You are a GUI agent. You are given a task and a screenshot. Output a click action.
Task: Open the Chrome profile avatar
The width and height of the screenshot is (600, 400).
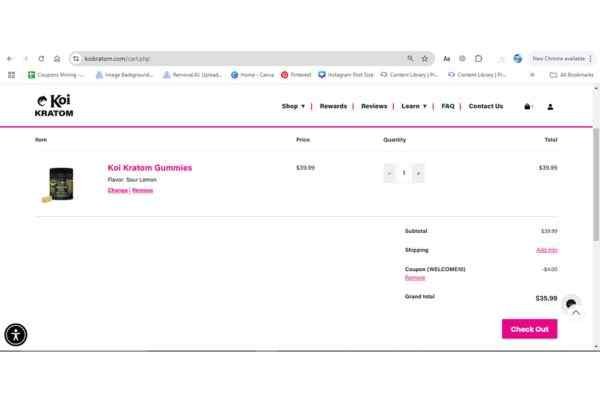point(517,59)
